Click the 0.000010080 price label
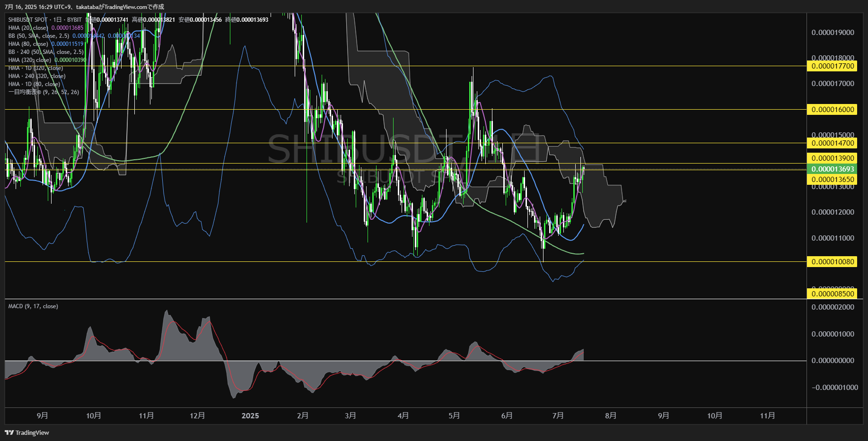The image size is (868, 441). click(x=833, y=262)
